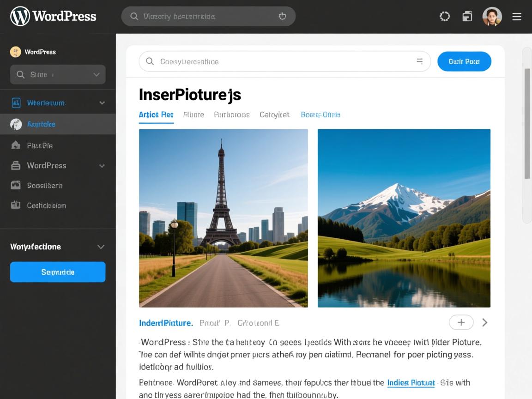The height and width of the screenshot is (399, 532).
Task: Open the Eiffel Tower image thumbnail
Action: pos(223,218)
